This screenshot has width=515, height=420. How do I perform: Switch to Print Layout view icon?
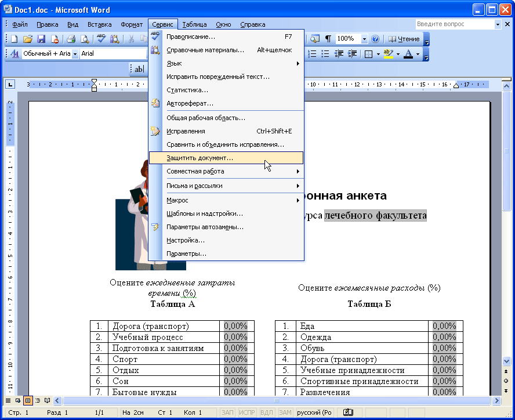pyautogui.click(x=28, y=400)
